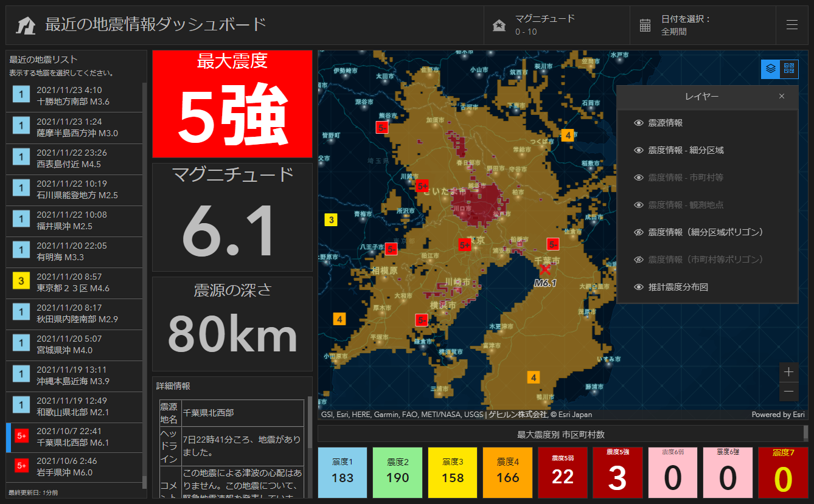
Task: Zoom out on the map
Action: pos(789,391)
